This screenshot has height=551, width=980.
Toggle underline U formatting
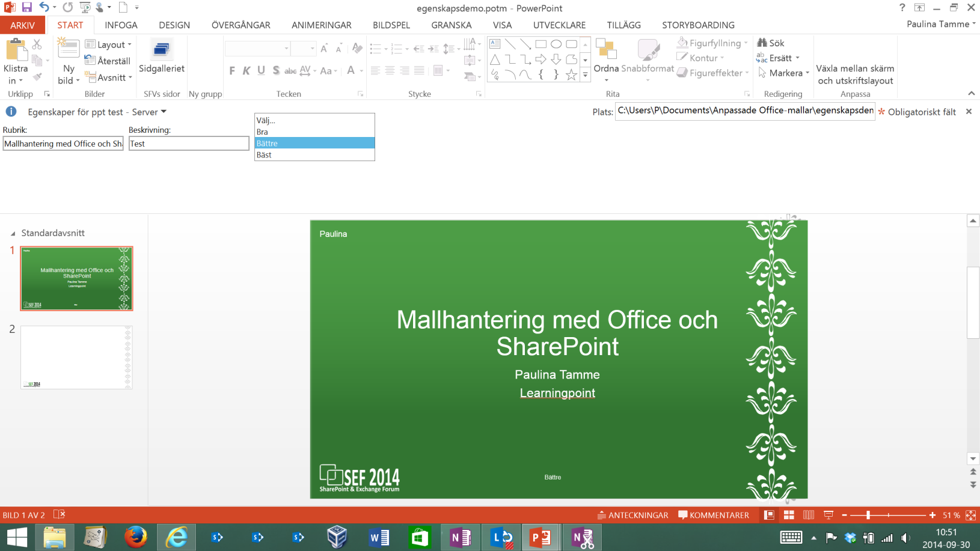tap(261, 71)
